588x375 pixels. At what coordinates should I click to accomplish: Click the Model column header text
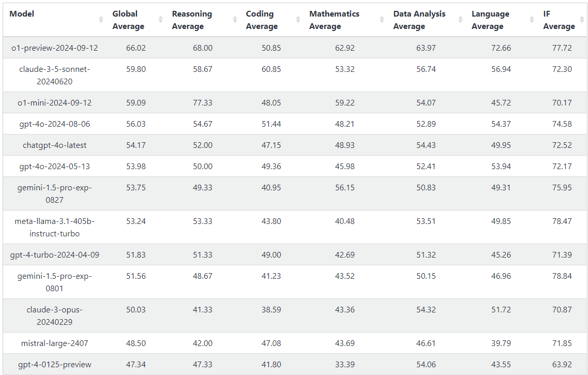point(22,14)
